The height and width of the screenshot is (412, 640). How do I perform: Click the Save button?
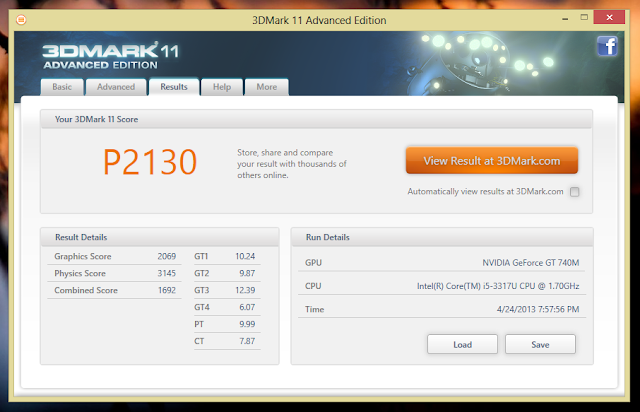click(540, 345)
